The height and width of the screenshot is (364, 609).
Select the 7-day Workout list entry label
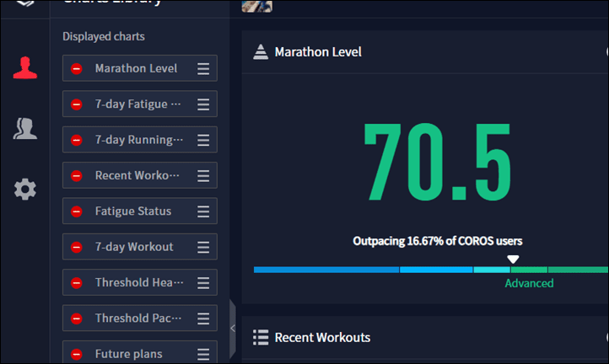134,247
